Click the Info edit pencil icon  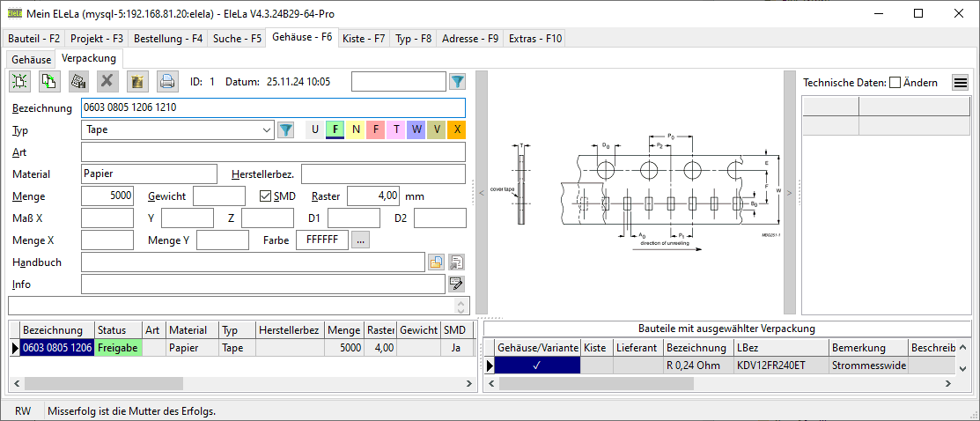click(456, 284)
